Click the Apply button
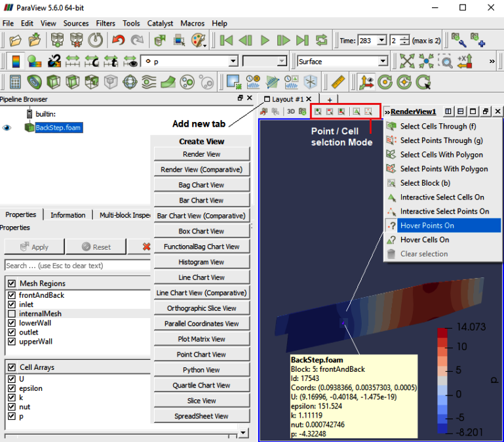 pyautogui.click(x=34, y=247)
